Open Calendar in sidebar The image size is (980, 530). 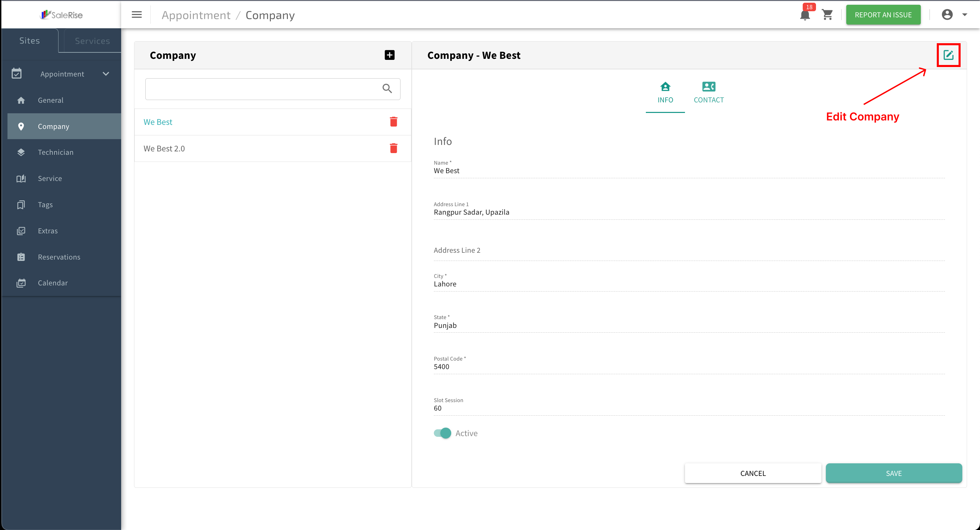(64, 283)
